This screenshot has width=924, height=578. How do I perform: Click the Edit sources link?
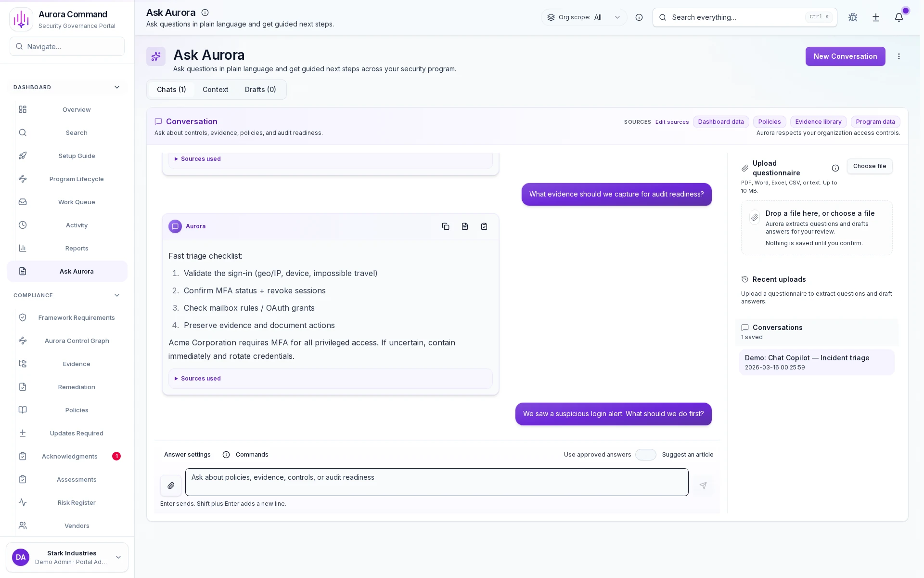671,122
